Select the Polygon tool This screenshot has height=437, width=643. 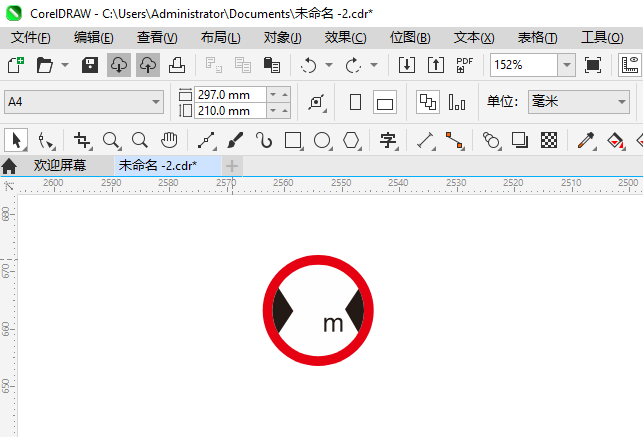tap(351, 140)
